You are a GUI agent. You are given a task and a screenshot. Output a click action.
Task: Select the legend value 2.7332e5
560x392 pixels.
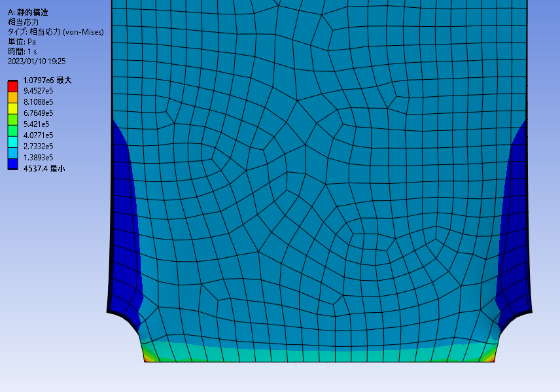coord(38,146)
